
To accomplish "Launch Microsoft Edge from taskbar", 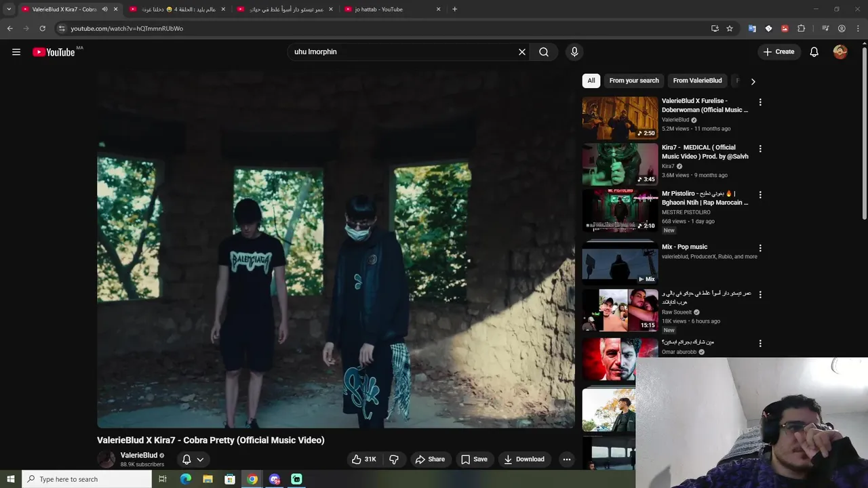I will pyautogui.click(x=185, y=479).
